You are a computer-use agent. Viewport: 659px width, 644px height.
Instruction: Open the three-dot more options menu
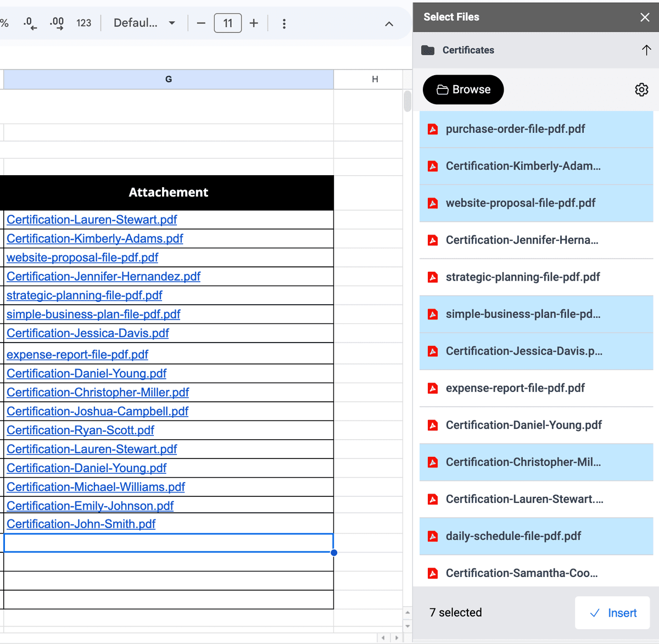284,24
